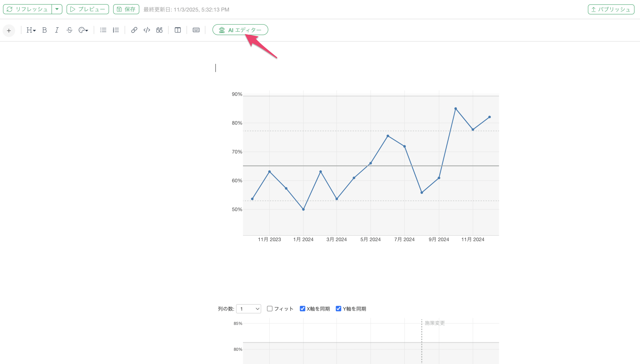The width and height of the screenshot is (640, 364).
Task: Toggle bold text formatting
Action: tap(45, 30)
